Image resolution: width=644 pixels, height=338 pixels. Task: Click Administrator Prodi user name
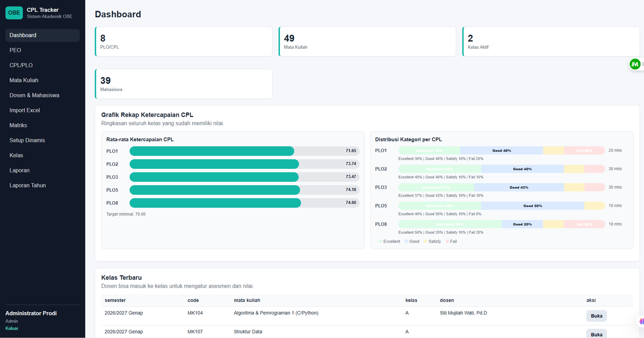(x=31, y=313)
